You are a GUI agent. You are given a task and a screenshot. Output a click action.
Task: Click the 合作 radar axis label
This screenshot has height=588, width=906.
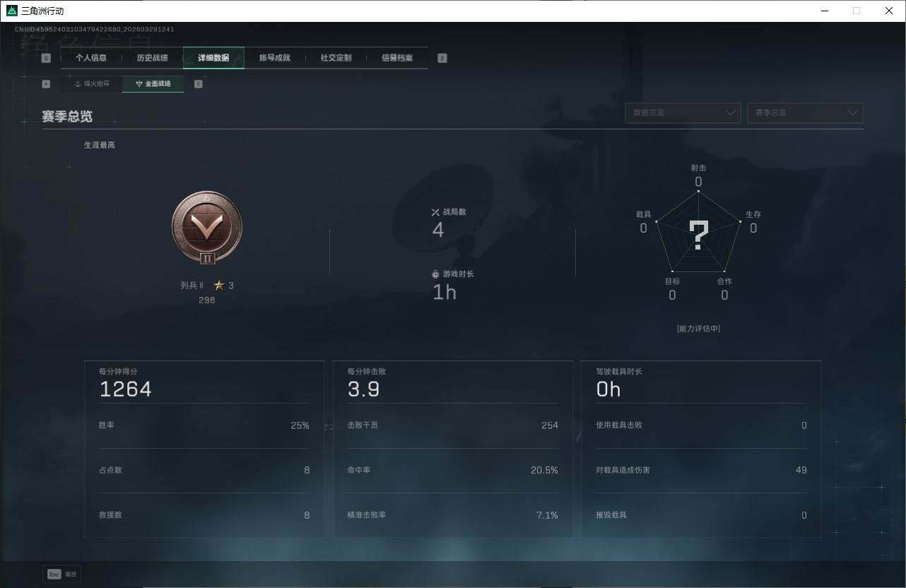pyautogui.click(x=724, y=281)
